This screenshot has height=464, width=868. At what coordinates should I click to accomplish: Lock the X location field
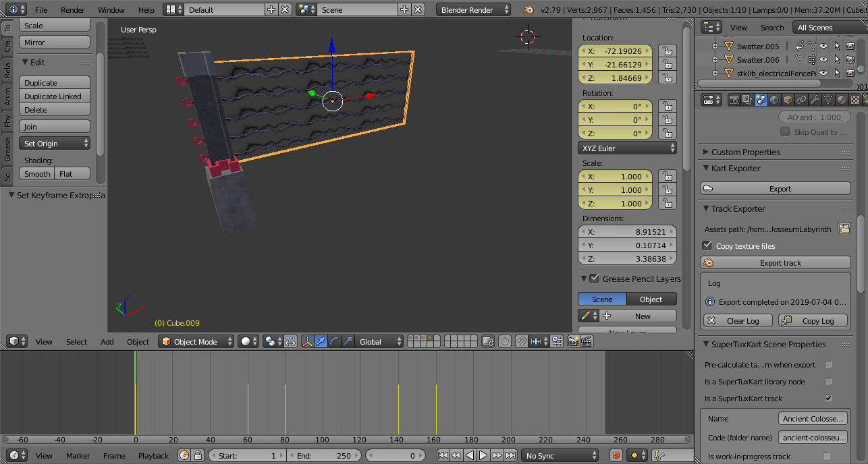(667, 51)
